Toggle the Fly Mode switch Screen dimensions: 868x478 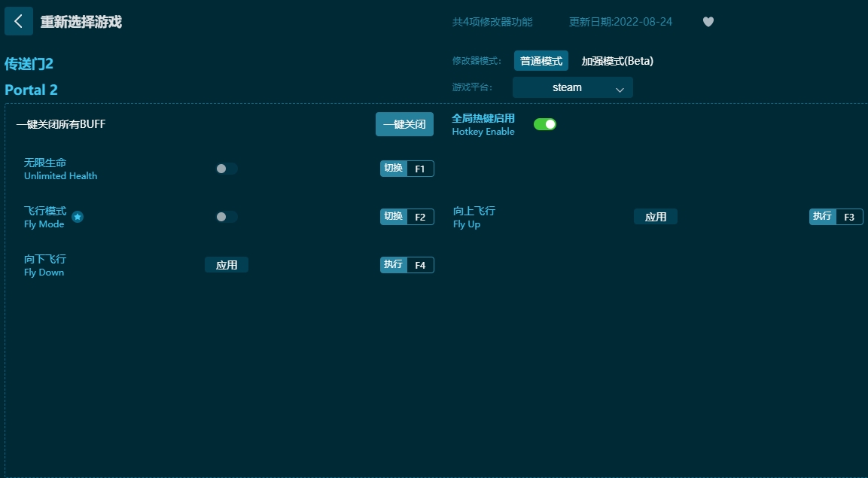pyautogui.click(x=226, y=216)
